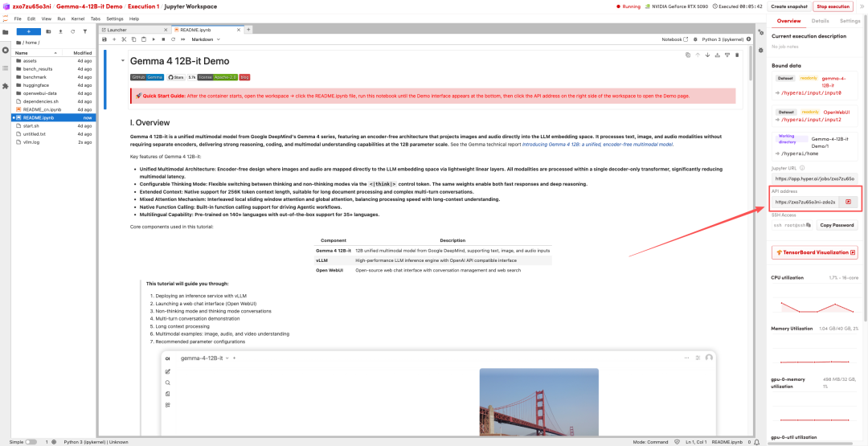Screen dimensions: 868x446
Task: Move the cell down with arrow icon
Action: tap(707, 55)
